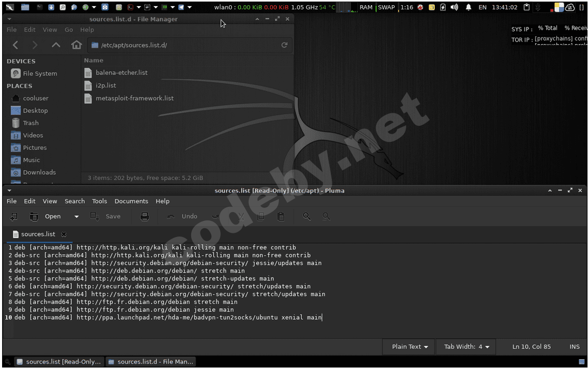Select balena-etcher.list file

pos(116,73)
